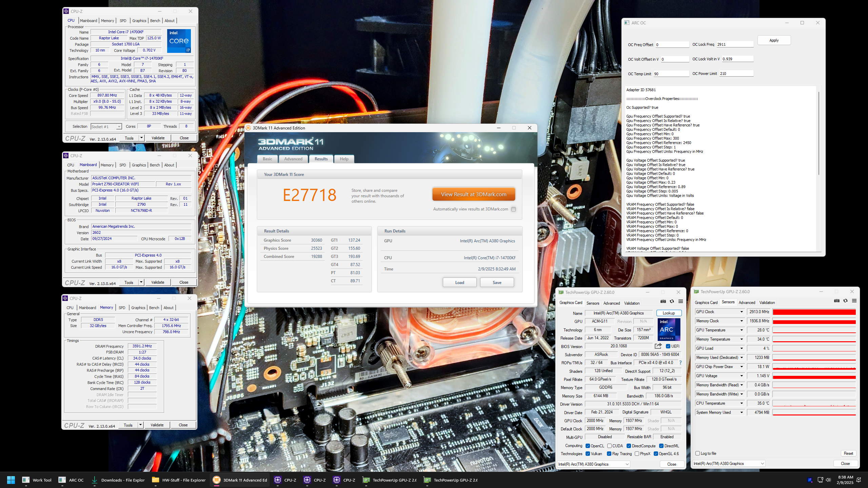This screenshot has height=488, width=868.
Task: Toggle the Vulkan checkbox
Action: 588,453
